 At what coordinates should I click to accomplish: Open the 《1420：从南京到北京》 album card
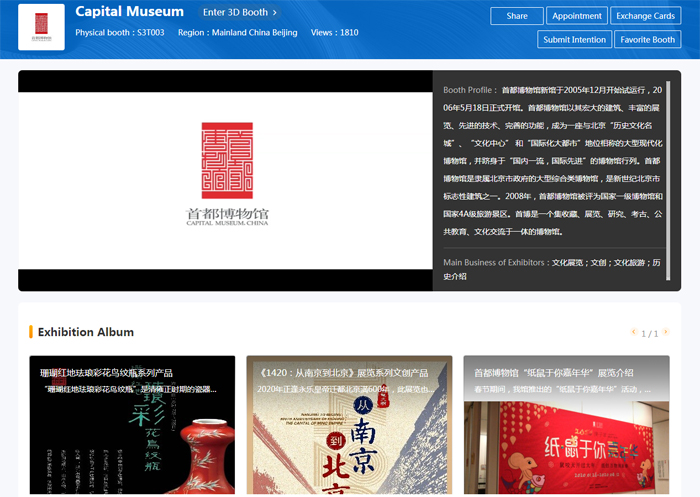pyautogui.click(x=349, y=425)
